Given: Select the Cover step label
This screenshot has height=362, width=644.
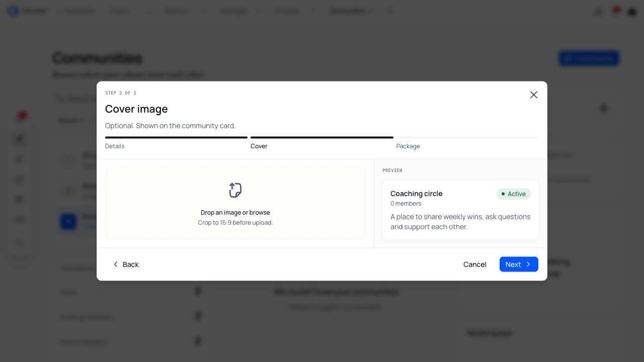Looking at the screenshot, I should pyautogui.click(x=259, y=146).
